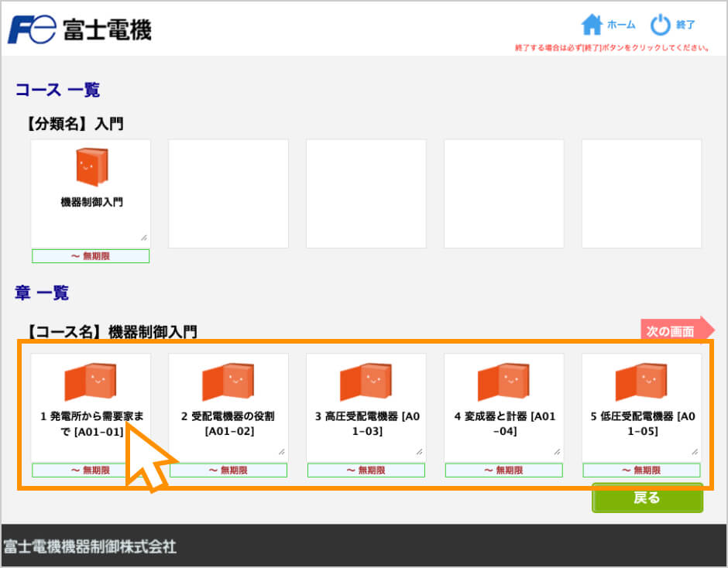Open chapter 2 受配電機器の役割 book icon

coord(228,382)
